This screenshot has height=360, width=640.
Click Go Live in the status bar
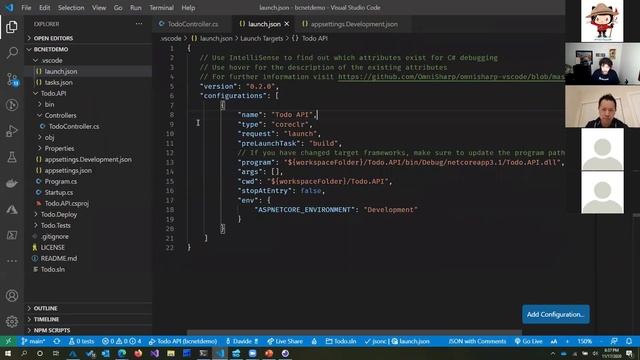pyautogui.click(x=529, y=341)
